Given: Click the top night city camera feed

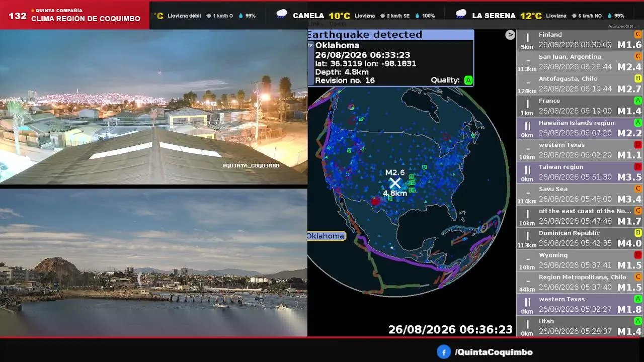Looking at the screenshot, I should click(x=153, y=107).
